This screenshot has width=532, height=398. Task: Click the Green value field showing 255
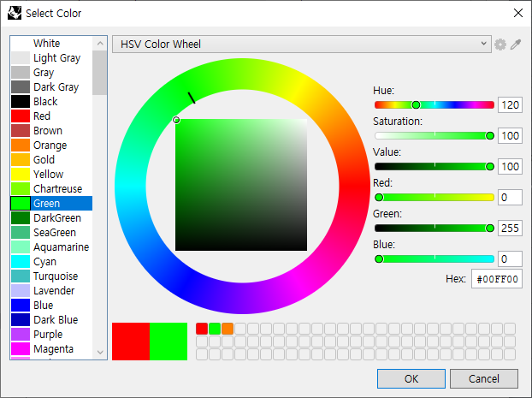[510, 229]
